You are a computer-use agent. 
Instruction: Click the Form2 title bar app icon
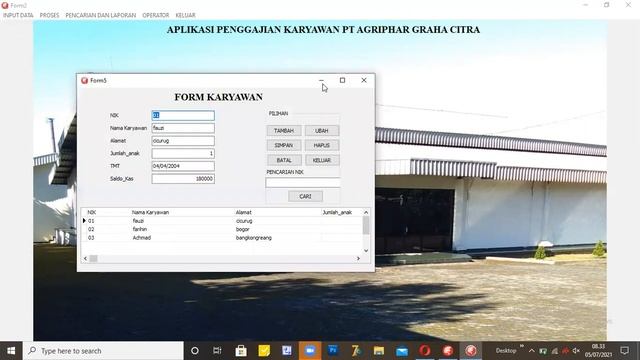pyautogui.click(x=5, y=5)
